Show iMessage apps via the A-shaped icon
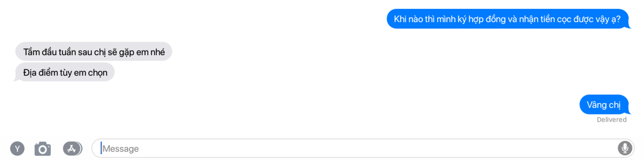The image size is (644, 161). (x=72, y=149)
